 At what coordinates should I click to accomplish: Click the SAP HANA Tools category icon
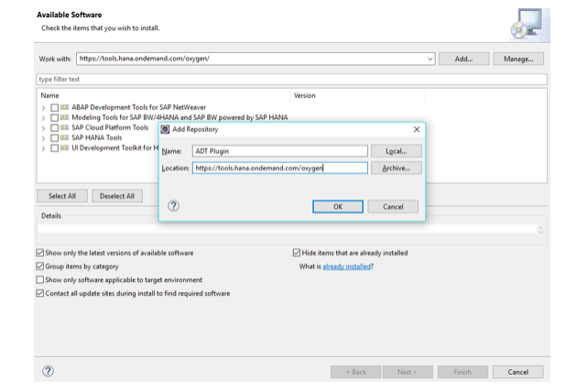64,137
